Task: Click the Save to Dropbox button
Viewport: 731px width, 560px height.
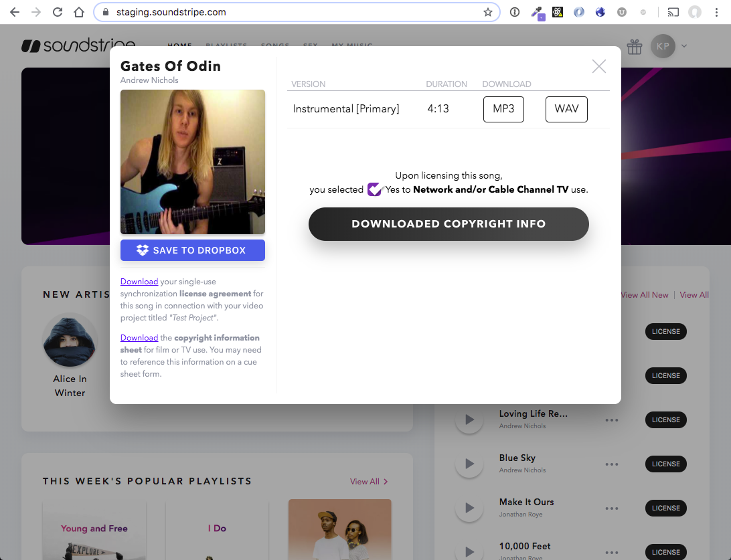Action: click(x=193, y=250)
